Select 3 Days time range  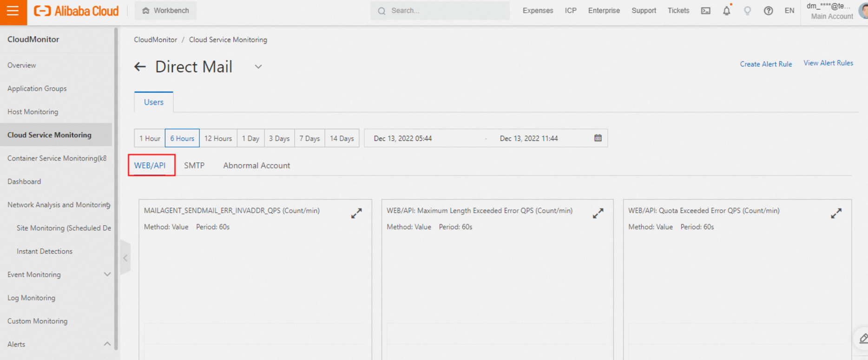279,138
